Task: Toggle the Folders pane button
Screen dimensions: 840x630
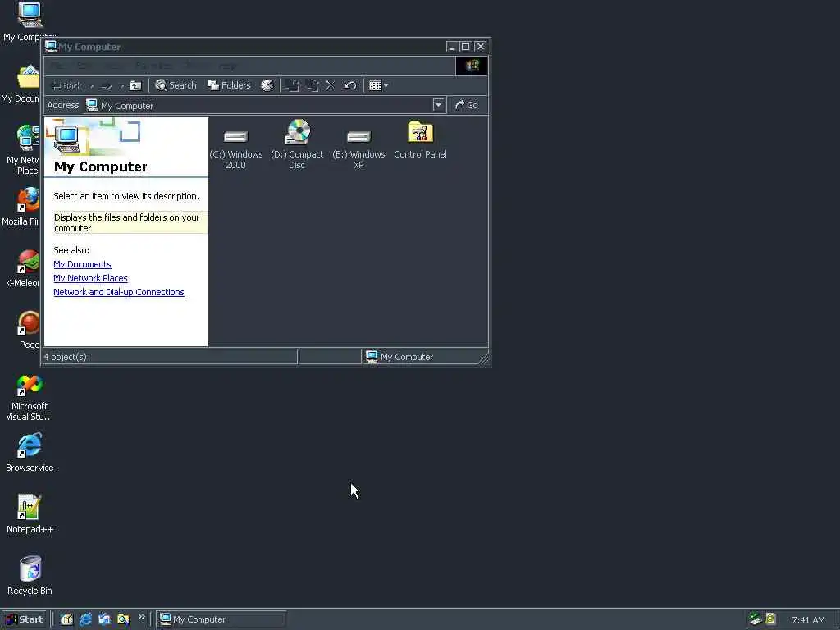Action: point(230,85)
